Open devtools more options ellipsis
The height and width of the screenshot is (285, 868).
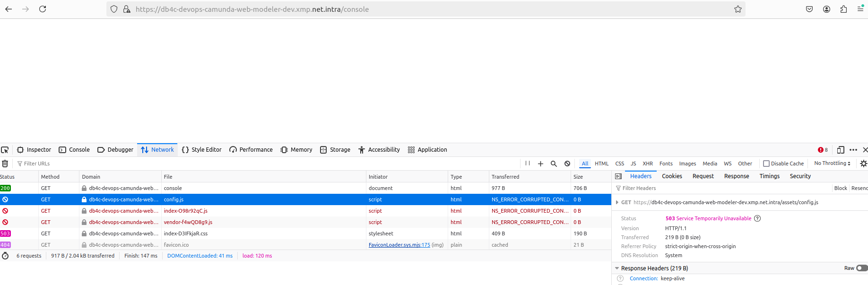(853, 150)
